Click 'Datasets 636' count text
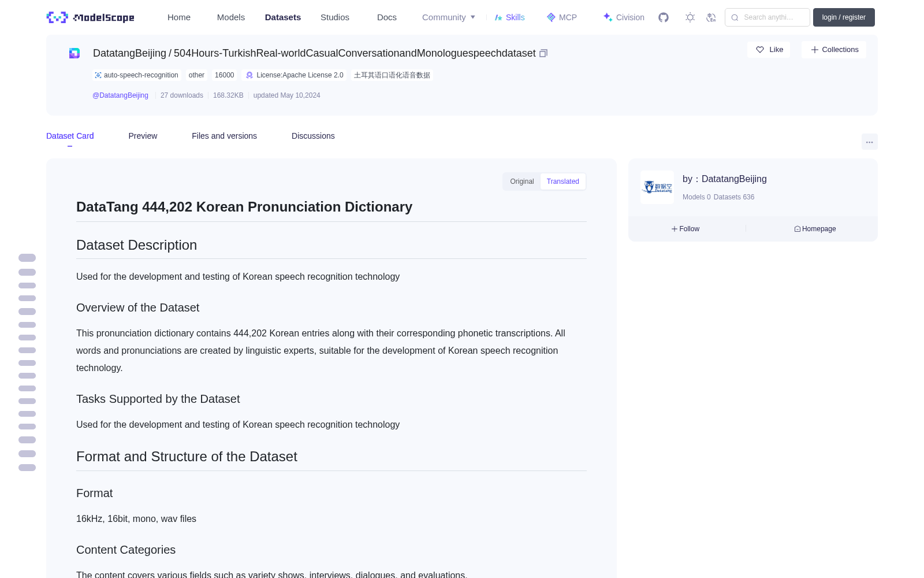This screenshot has width=924, height=578. click(734, 197)
